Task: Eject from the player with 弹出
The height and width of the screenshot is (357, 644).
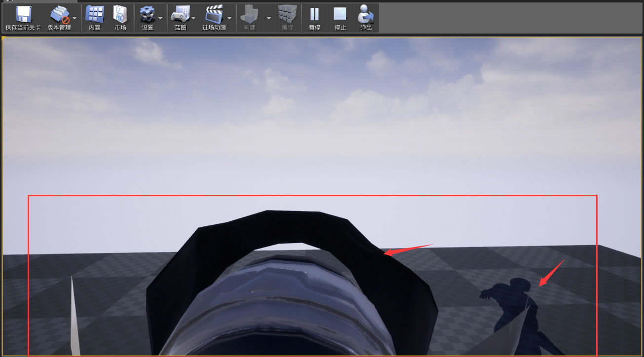Action: 366,18
